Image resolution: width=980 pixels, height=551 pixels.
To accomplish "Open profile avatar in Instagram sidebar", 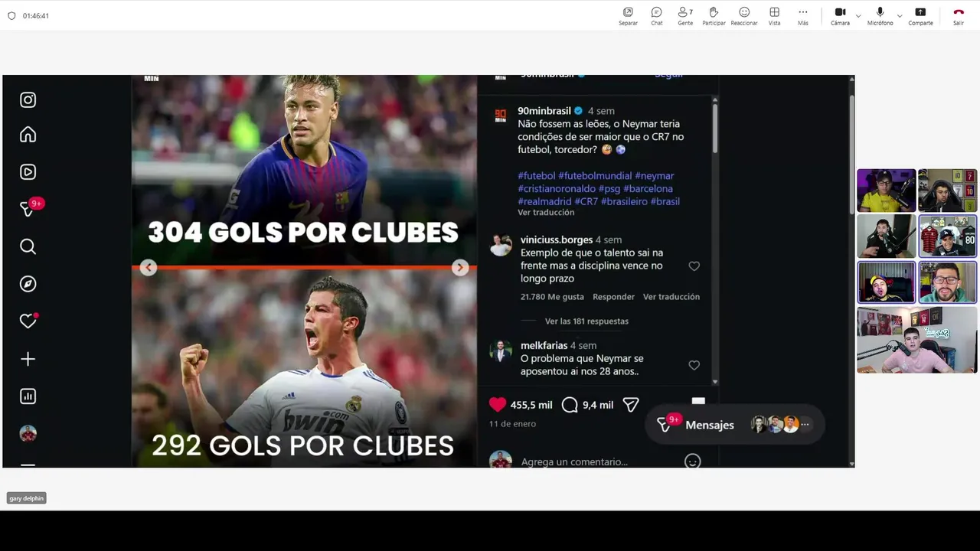I will click(x=28, y=434).
